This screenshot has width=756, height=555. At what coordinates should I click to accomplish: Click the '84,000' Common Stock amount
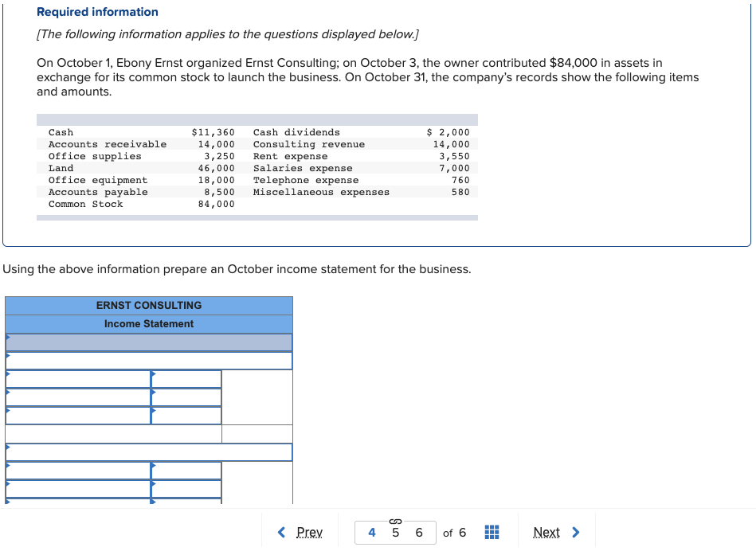pyautogui.click(x=216, y=205)
